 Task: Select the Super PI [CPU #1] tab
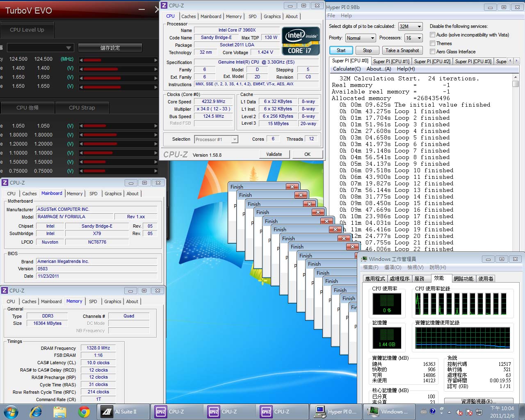point(391,61)
